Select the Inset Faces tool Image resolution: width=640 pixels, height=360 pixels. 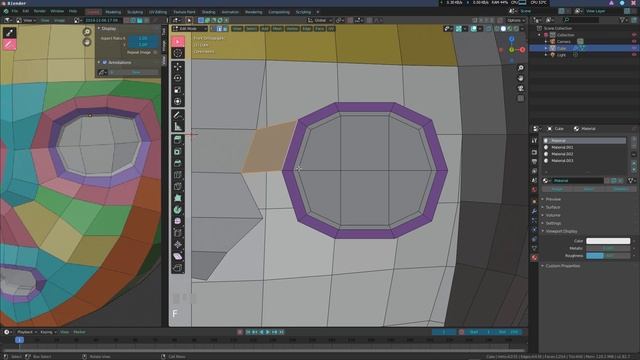(178, 152)
